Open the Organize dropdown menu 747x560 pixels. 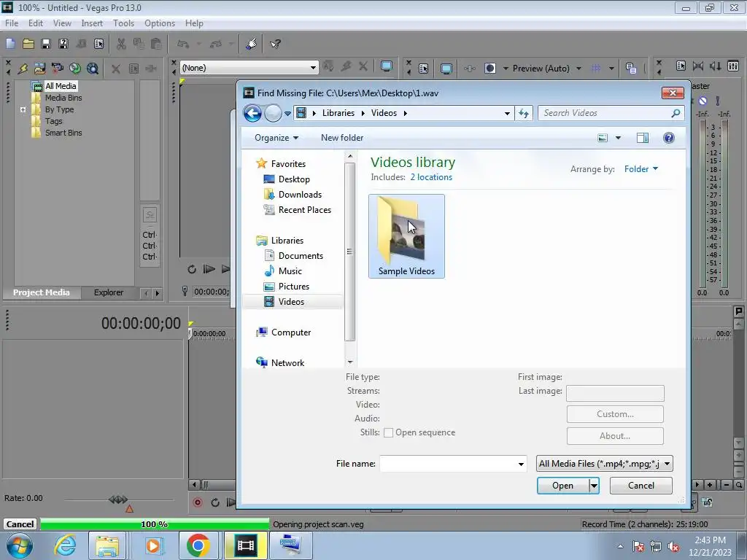click(276, 138)
